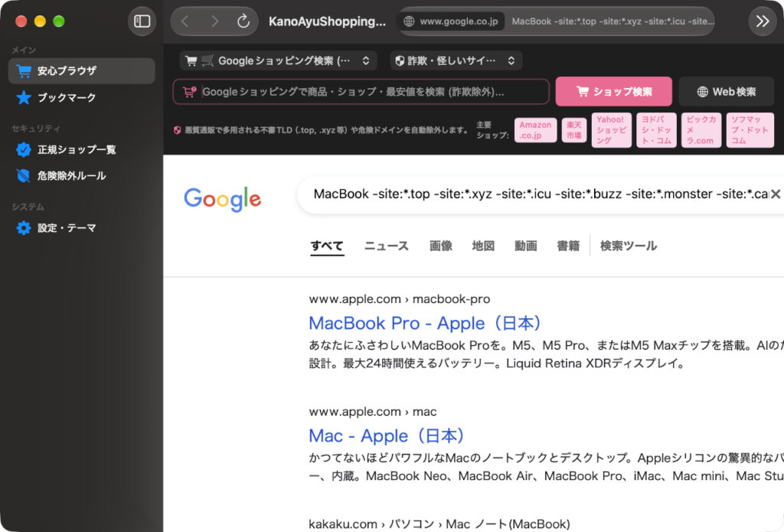This screenshot has width=784, height=532.
Task: Open 危険除外ルール in sidebar
Action: (x=81, y=175)
